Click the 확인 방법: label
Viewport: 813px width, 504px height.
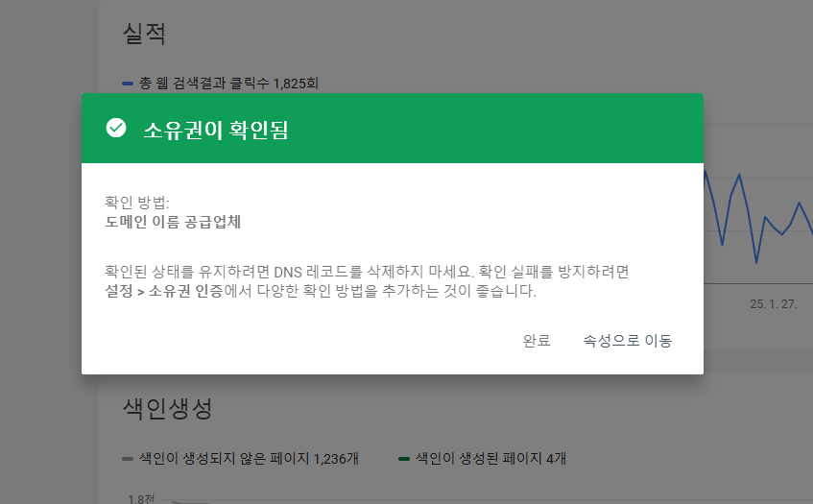tap(137, 203)
